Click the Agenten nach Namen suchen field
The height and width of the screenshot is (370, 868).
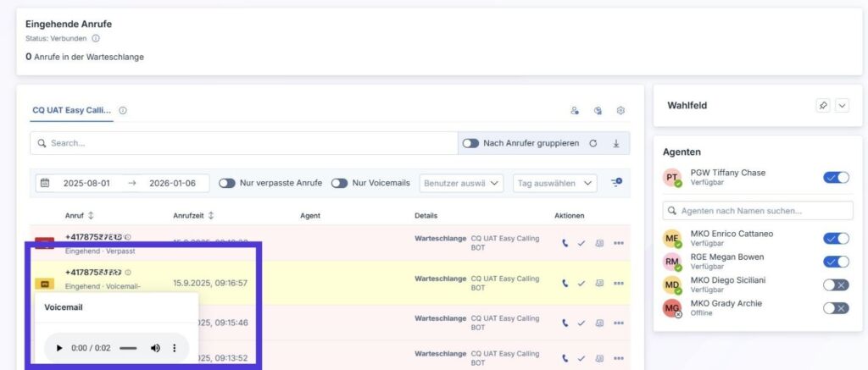(758, 211)
